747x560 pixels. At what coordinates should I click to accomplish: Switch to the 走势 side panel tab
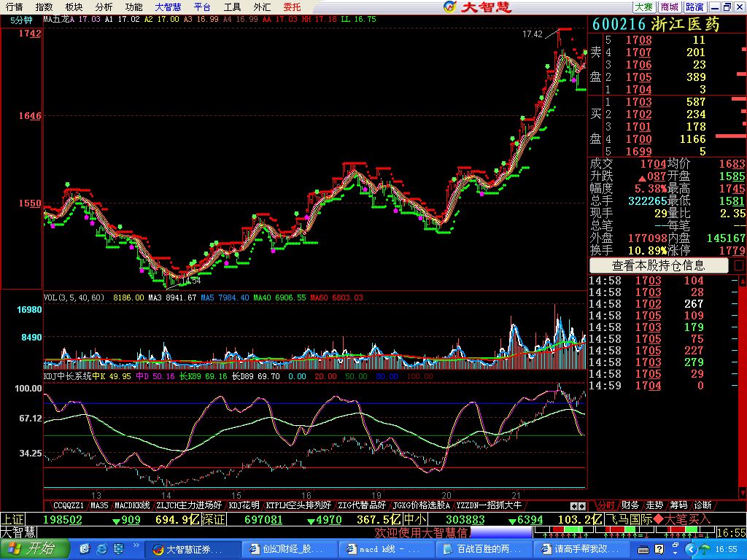click(654, 505)
